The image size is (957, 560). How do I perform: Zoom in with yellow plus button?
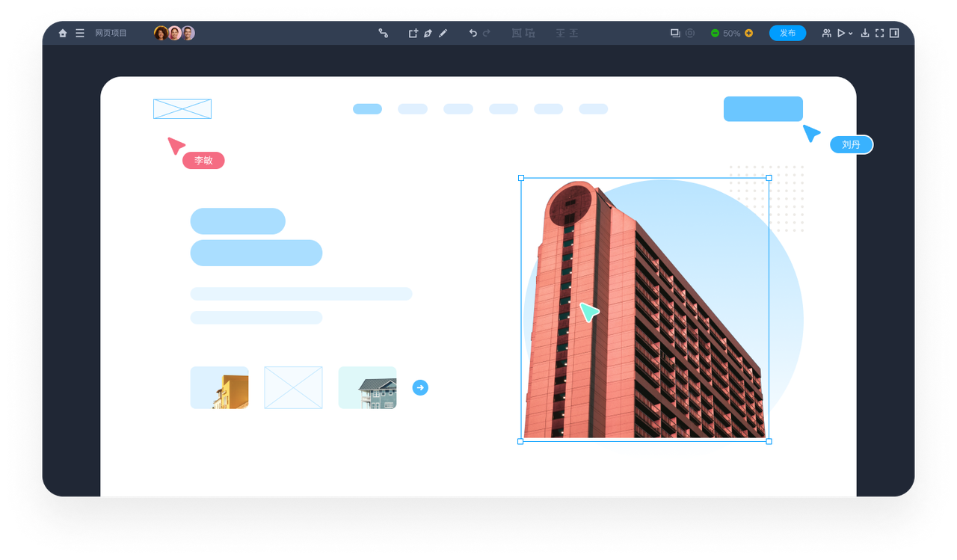pyautogui.click(x=748, y=34)
